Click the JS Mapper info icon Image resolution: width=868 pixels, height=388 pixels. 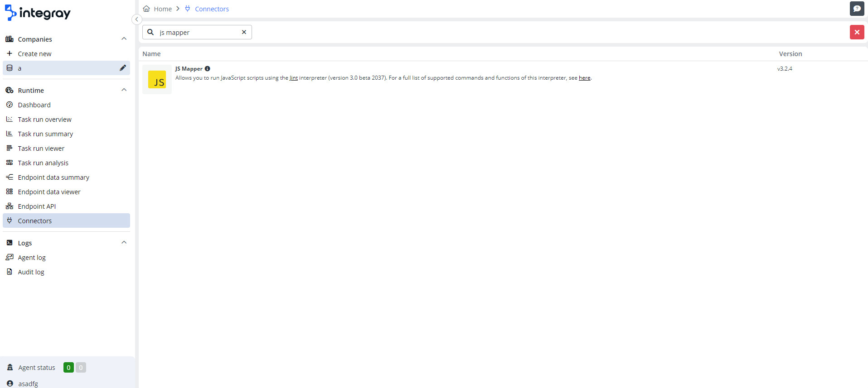[208, 69]
